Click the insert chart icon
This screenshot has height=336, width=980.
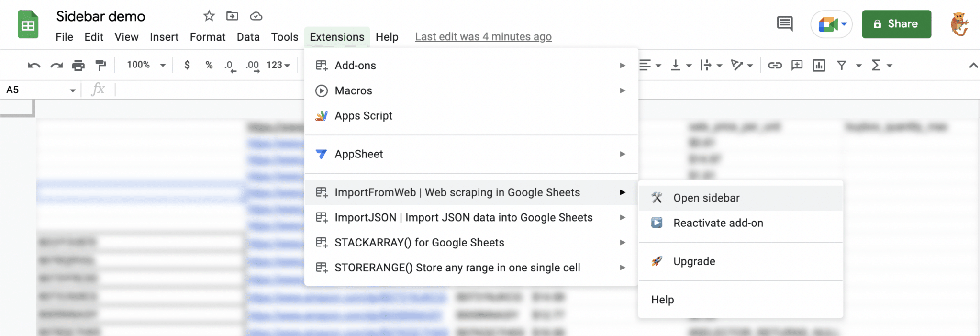coord(819,65)
